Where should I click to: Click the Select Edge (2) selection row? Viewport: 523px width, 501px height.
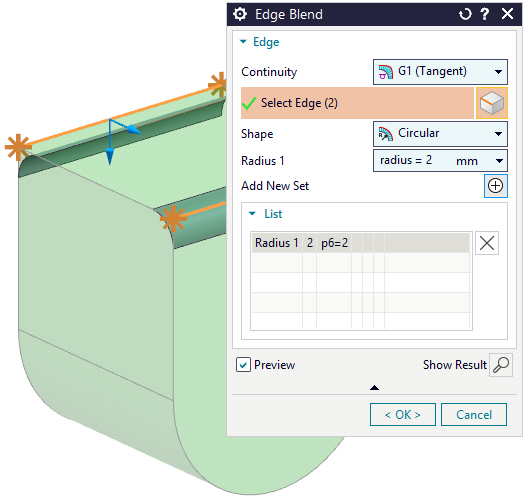(357, 103)
